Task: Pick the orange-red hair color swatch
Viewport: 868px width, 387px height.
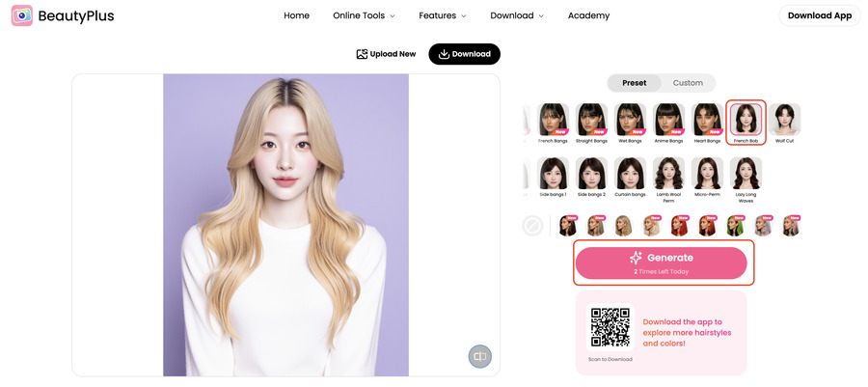Action: pyautogui.click(x=708, y=226)
